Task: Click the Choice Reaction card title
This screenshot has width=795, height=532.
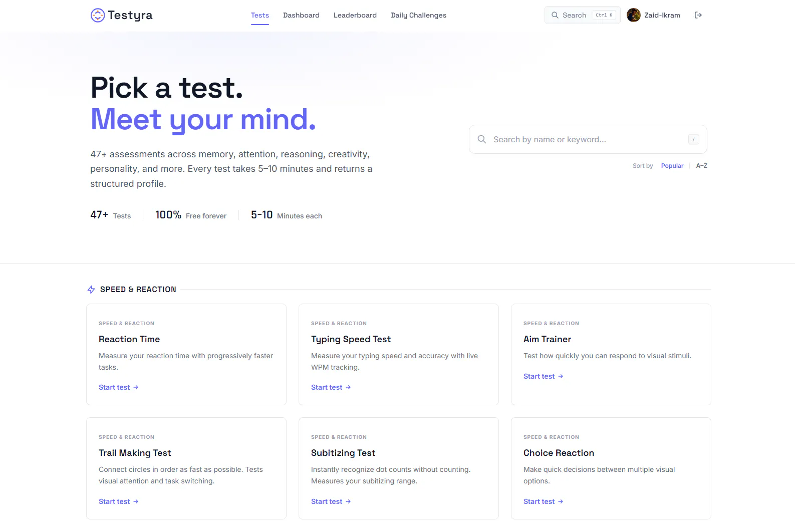Action: (x=559, y=453)
